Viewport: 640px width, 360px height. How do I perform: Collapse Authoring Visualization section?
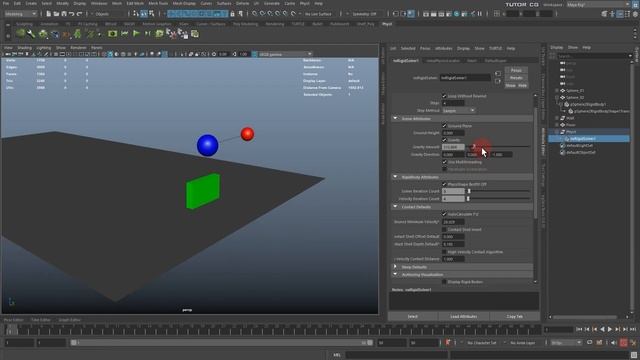click(395, 274)
